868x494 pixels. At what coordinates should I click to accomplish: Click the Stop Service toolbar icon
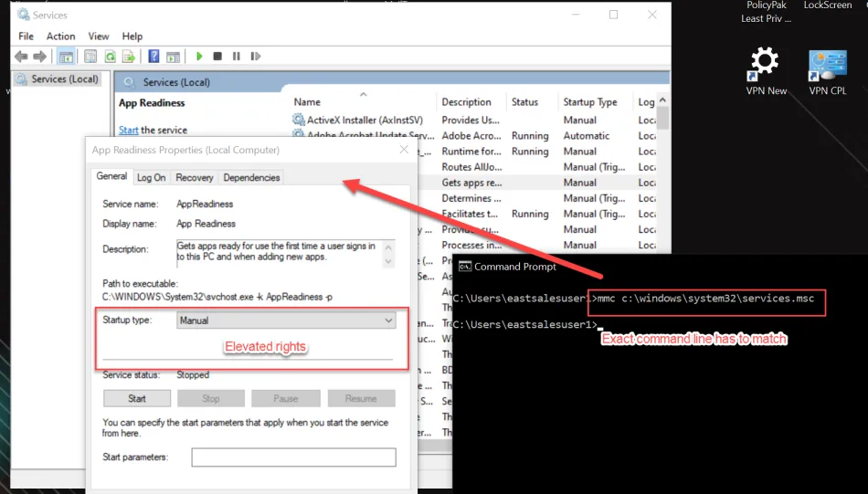(x=217, y=57)
